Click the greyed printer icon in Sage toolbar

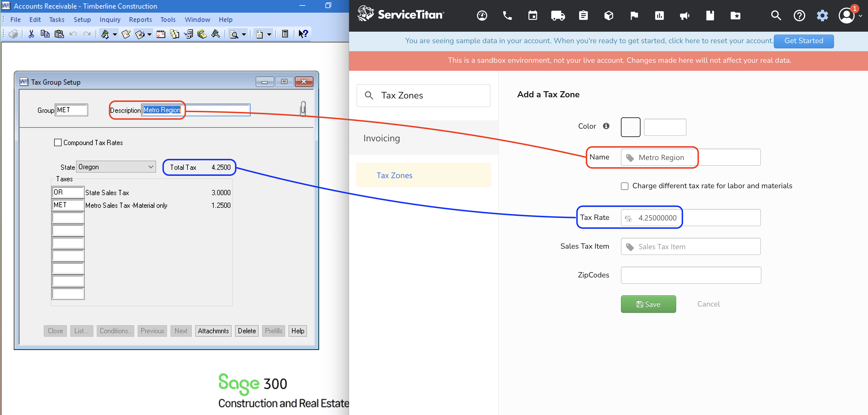14,34
